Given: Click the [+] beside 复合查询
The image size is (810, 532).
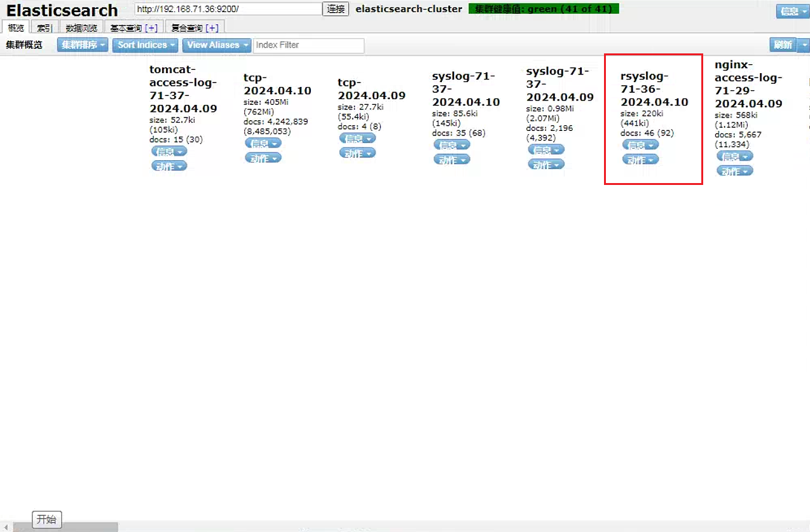Looking at the screenshot, I should click(x=212, y=28).
